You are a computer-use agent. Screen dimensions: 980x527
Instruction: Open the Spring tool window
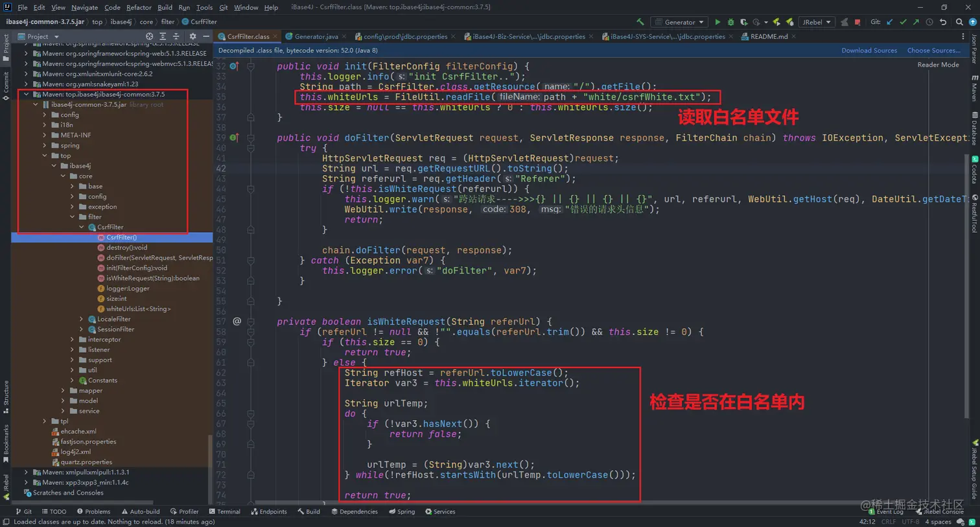point(402,511)
